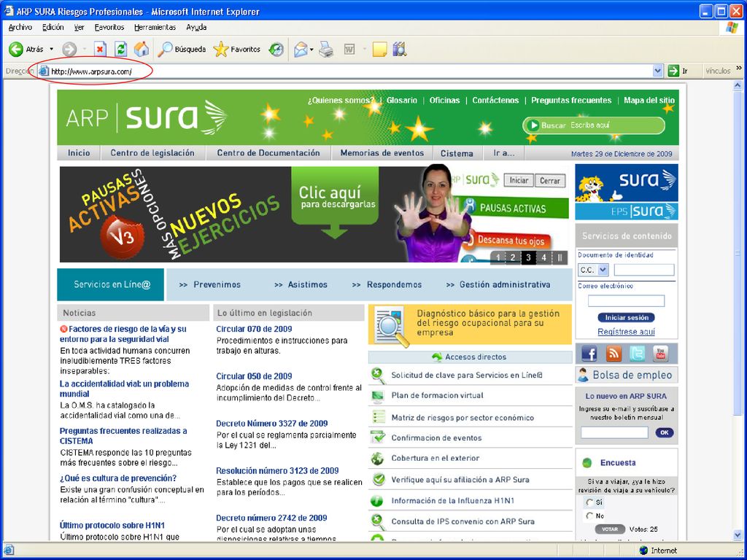Jump to banner slide 4
Viewport: 747px width, 560px height.
point(543,257)
